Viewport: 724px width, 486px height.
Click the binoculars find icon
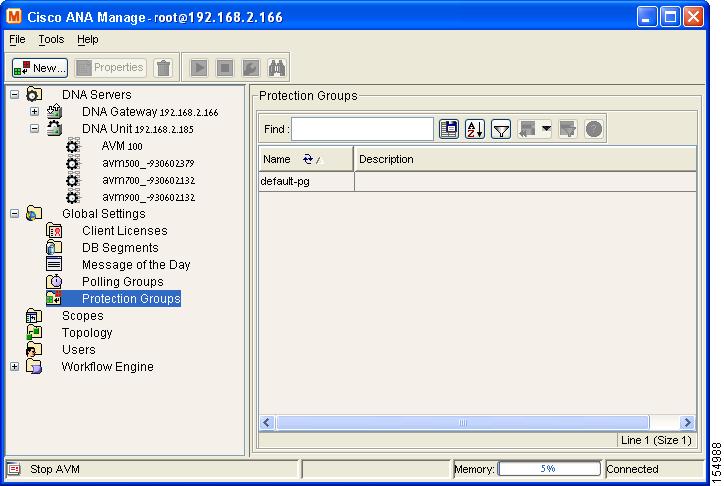tap(277, 68)
